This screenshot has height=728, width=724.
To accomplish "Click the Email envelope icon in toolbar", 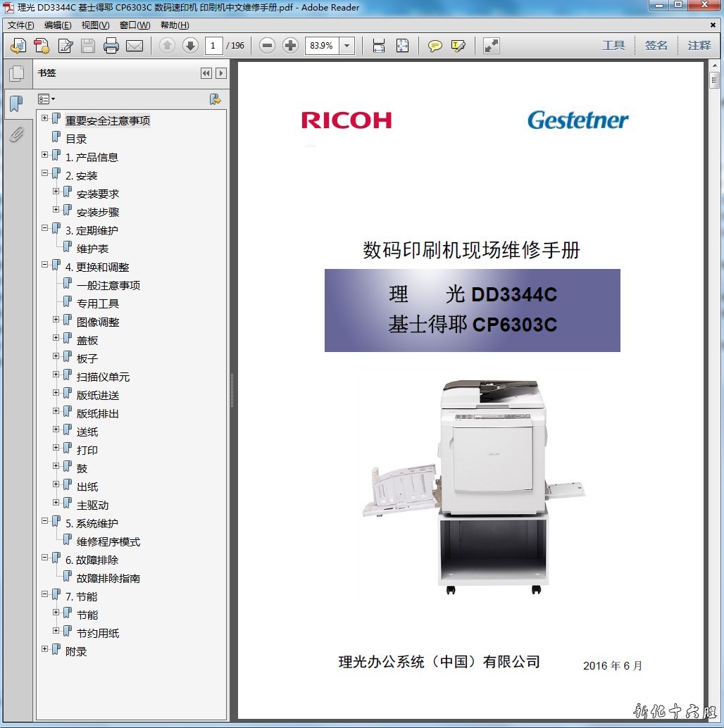I will click(135, 46).
